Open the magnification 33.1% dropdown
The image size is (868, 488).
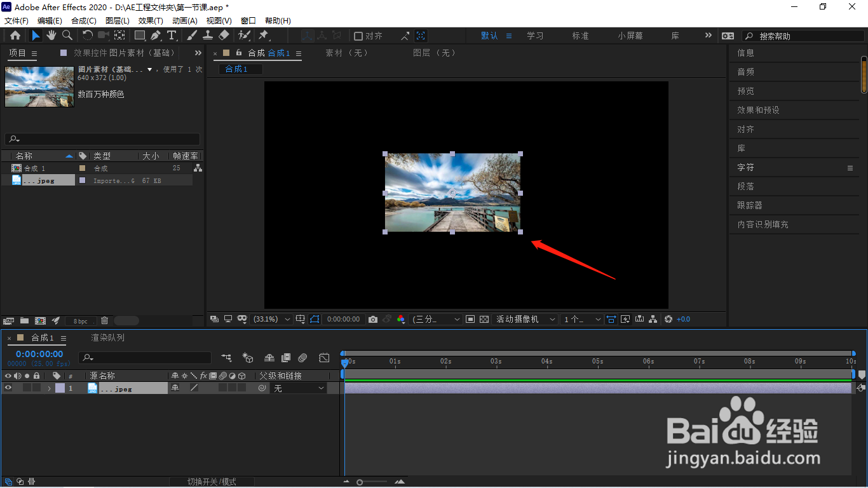tap(273, 319)
